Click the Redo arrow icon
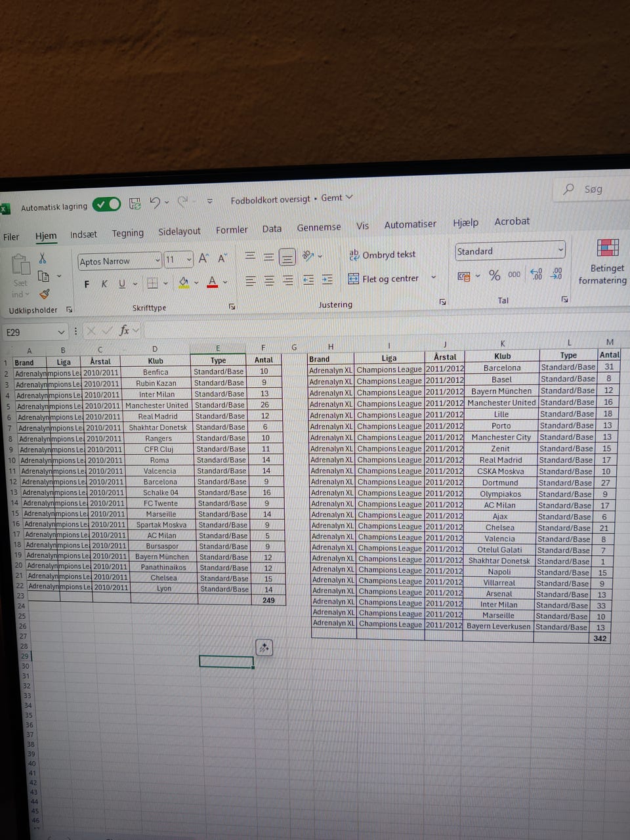This screenshot has width=630, height=840. tap(182, 201)
